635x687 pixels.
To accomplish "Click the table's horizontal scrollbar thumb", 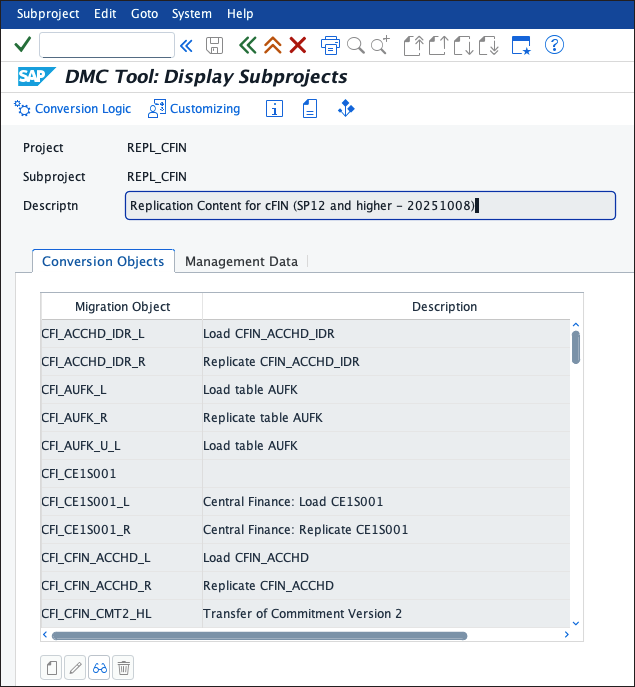I will point(259,636).
